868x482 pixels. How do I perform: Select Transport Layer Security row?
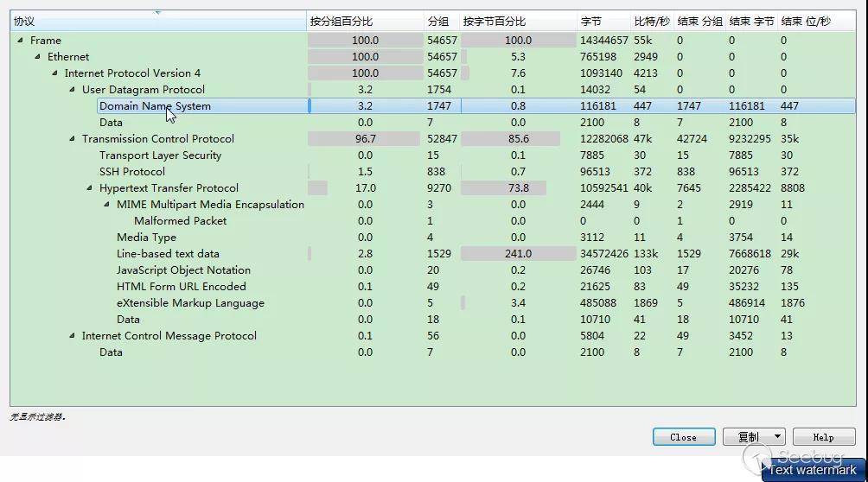click(433, 155)
